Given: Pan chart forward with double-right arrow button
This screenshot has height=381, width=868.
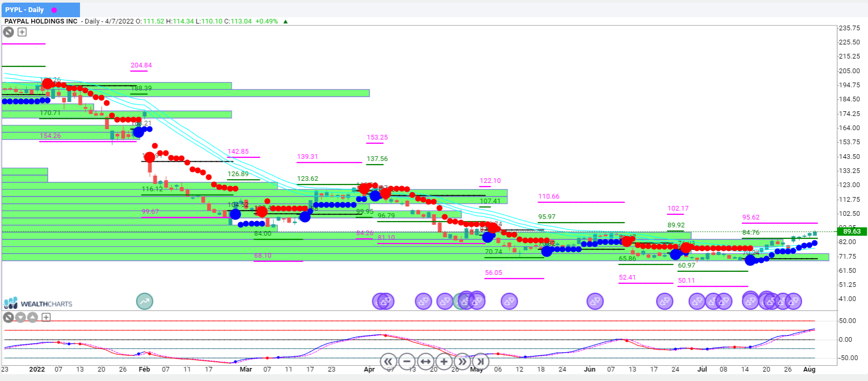Looking at the screenshot, I should (x=462, y=361).
